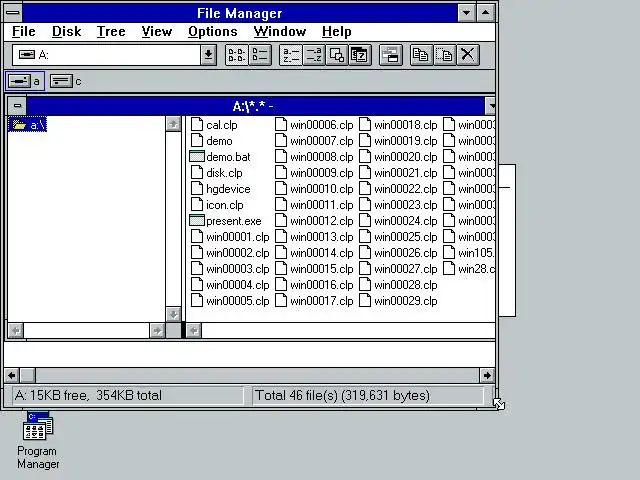Open the File Manager control menu box

click(13, 13)
